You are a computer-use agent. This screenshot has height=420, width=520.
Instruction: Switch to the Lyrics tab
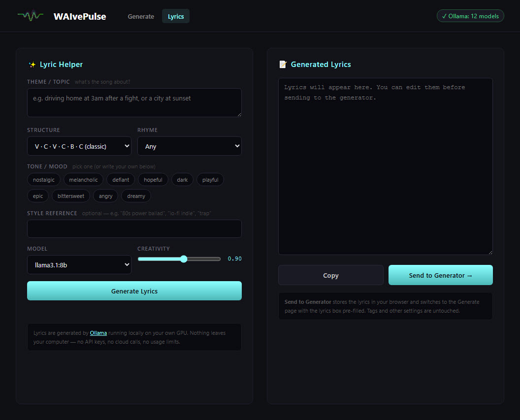click(176, 16)
